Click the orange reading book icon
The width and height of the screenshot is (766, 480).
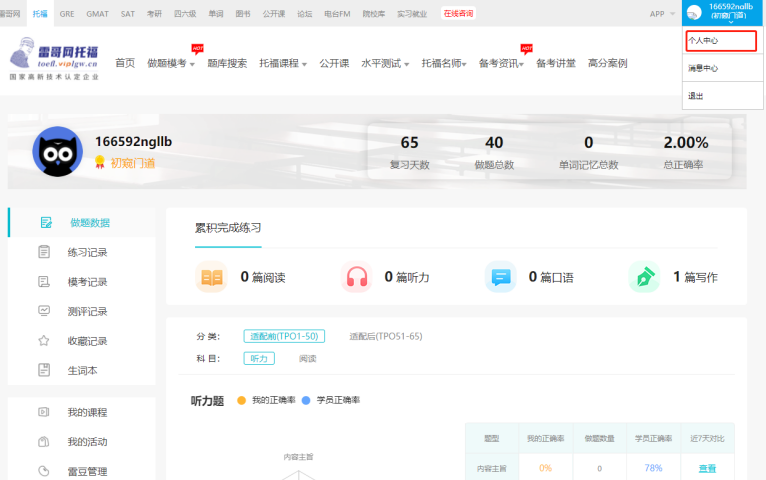pos(212,277)
